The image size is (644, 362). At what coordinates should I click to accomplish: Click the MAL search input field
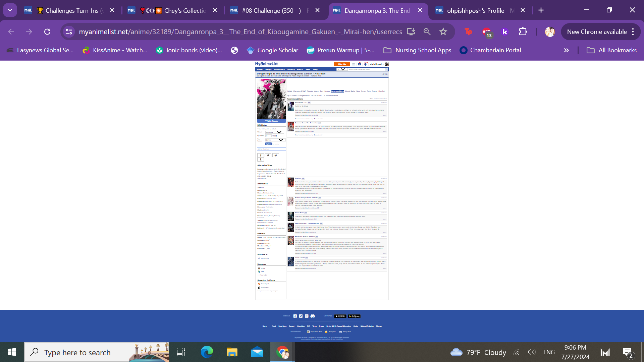(x=366, y=69)
